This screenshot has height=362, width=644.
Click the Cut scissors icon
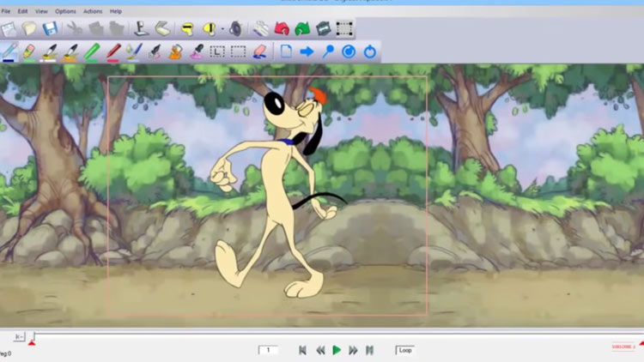75,28
